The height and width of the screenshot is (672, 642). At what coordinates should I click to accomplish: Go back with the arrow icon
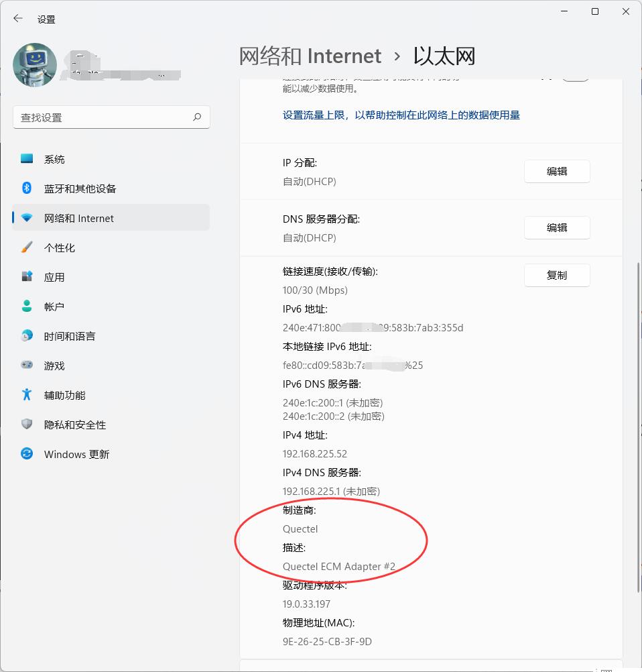pos(18,18)
